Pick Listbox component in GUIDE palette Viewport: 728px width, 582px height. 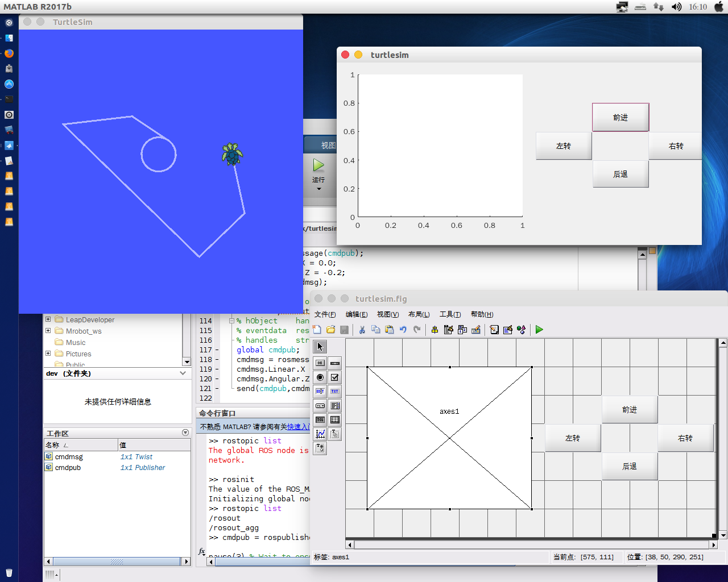point(335,405)
